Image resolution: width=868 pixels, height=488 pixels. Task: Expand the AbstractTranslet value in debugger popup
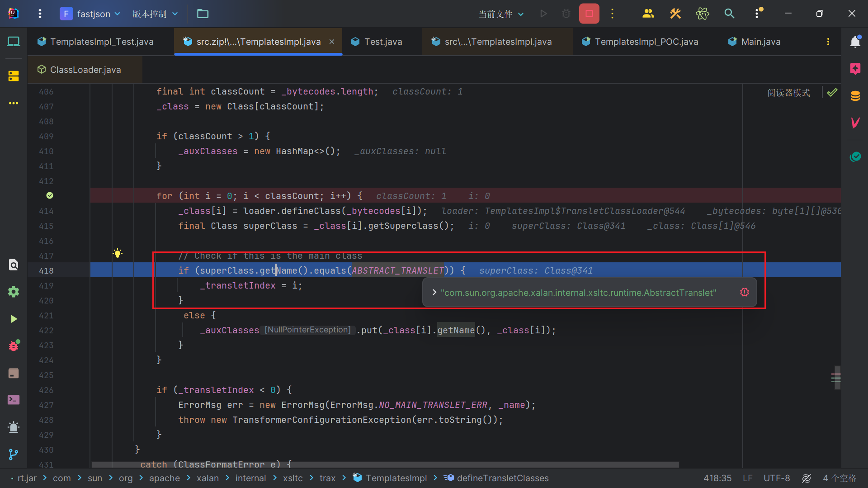434,293
